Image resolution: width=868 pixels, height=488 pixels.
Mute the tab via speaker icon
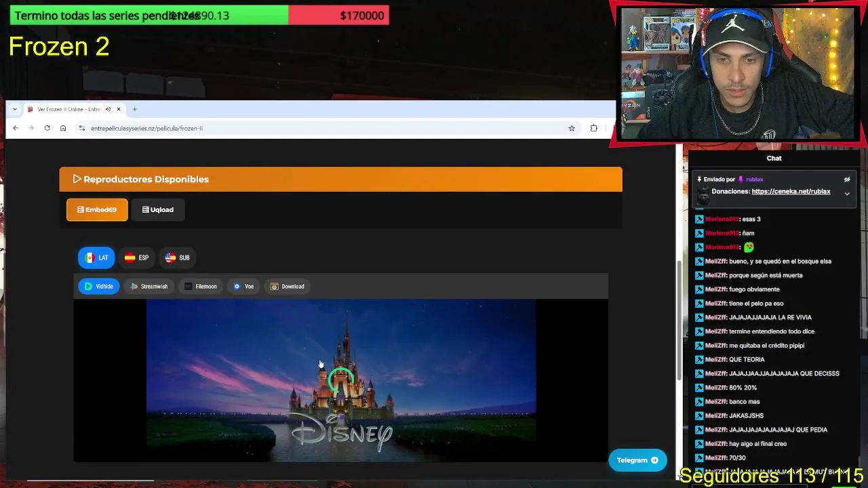108,109
